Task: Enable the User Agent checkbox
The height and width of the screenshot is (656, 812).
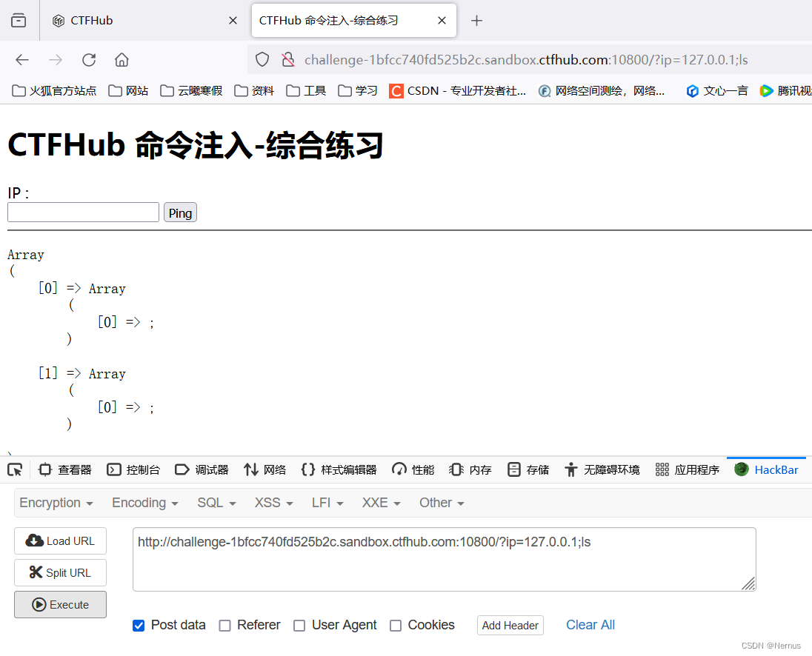Action: click(x=299, y=626)
